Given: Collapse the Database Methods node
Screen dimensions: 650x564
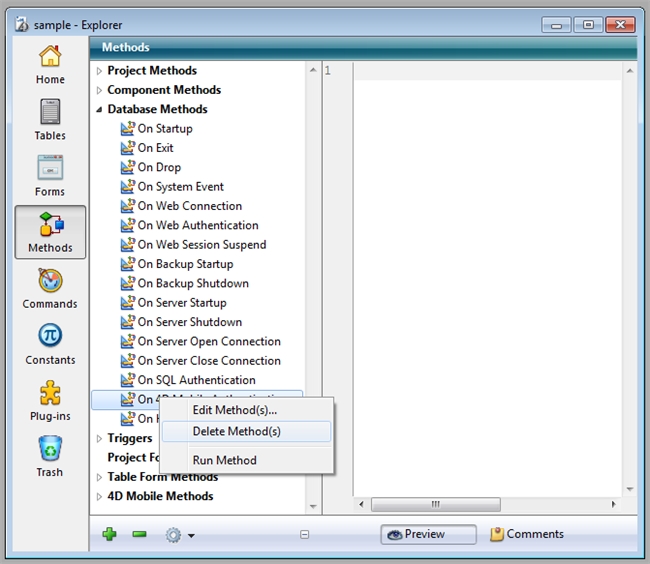Looking at the screenshot, I should tap(99, 110).
